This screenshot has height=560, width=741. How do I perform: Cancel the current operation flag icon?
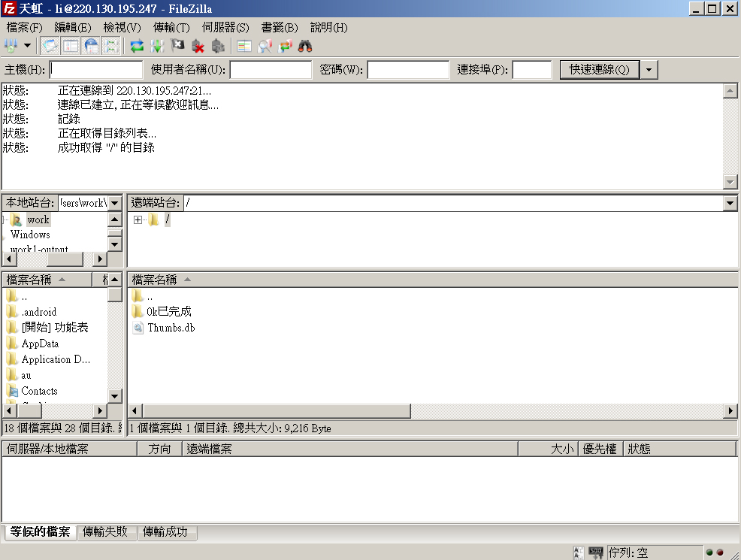(x=177, y=47)
